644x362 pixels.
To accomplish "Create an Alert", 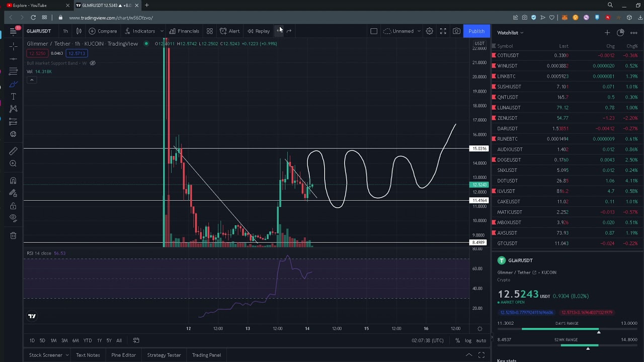I will (229, 31).
